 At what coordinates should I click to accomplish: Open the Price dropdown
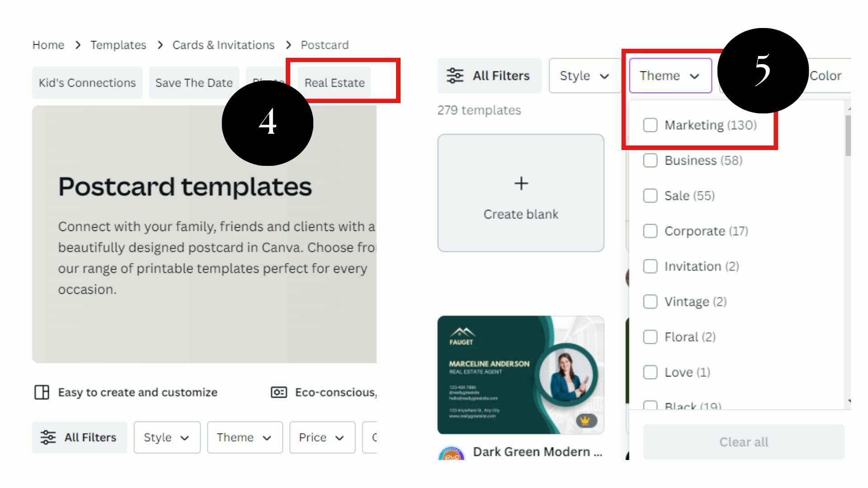click(321, 437)
